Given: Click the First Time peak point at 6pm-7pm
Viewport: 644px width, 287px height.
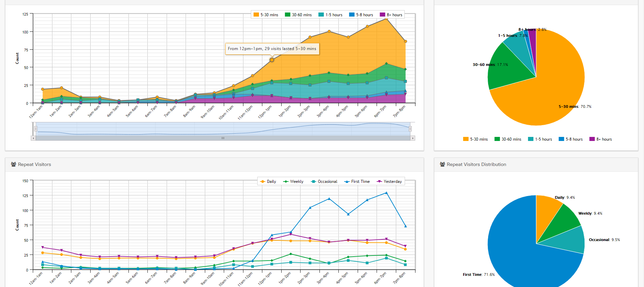Looking at the screenshot, I should [386, 193].
